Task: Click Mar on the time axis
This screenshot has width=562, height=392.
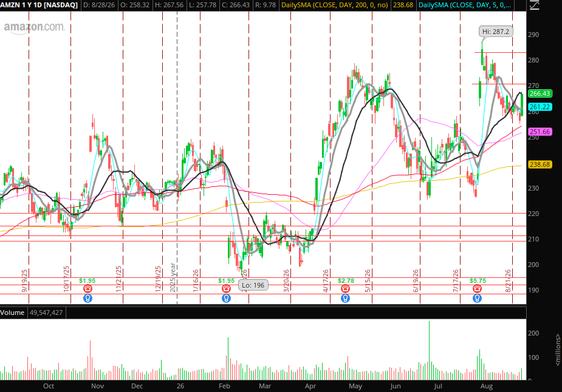Action: point(265,387)
